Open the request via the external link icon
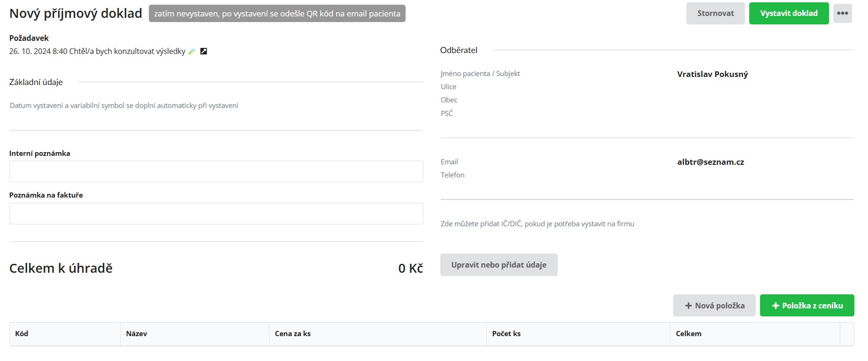 coord(204,51)
